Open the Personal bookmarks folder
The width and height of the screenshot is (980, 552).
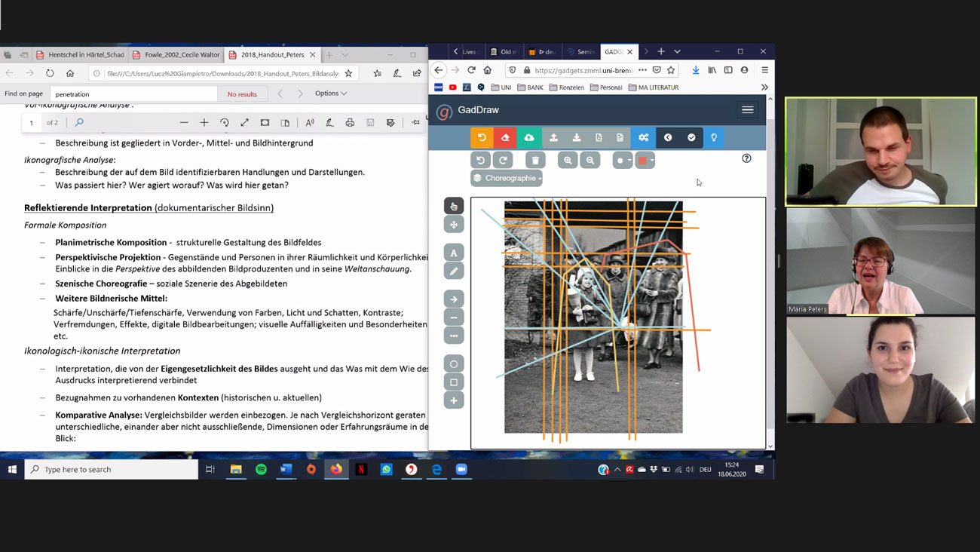pos(606,87)
